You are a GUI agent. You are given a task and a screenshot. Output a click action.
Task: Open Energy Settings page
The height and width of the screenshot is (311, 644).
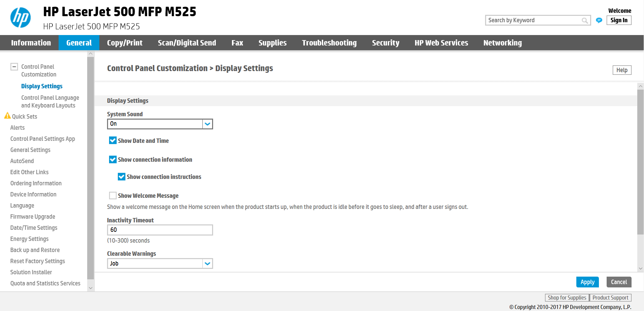(30, 239)
